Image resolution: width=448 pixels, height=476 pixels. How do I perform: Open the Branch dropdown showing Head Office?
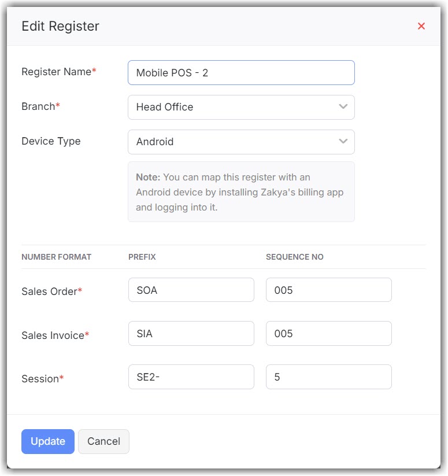[231, 107]
